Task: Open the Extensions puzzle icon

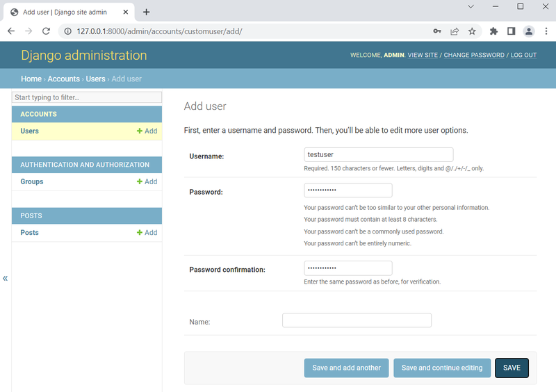Action: coord(493,31)
